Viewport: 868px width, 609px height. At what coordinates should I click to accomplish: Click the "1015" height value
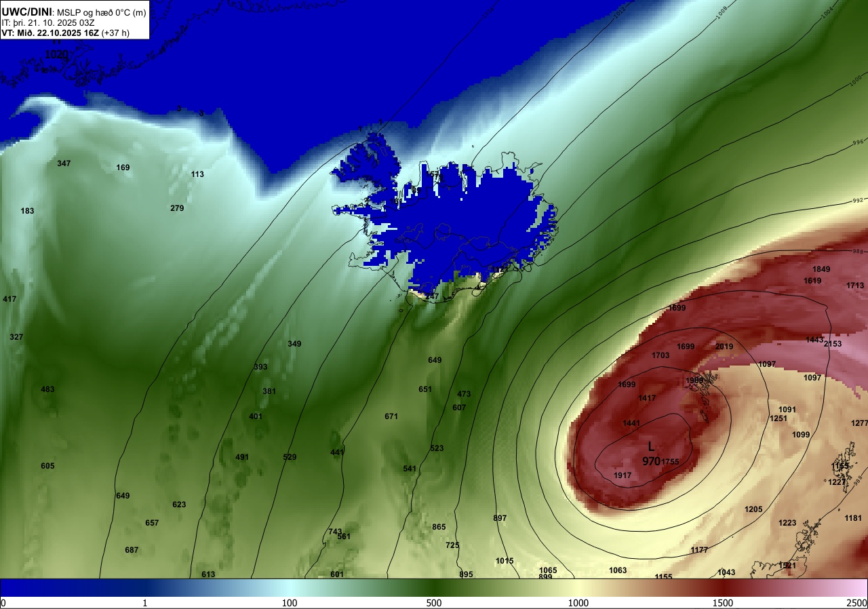(505, 561)
